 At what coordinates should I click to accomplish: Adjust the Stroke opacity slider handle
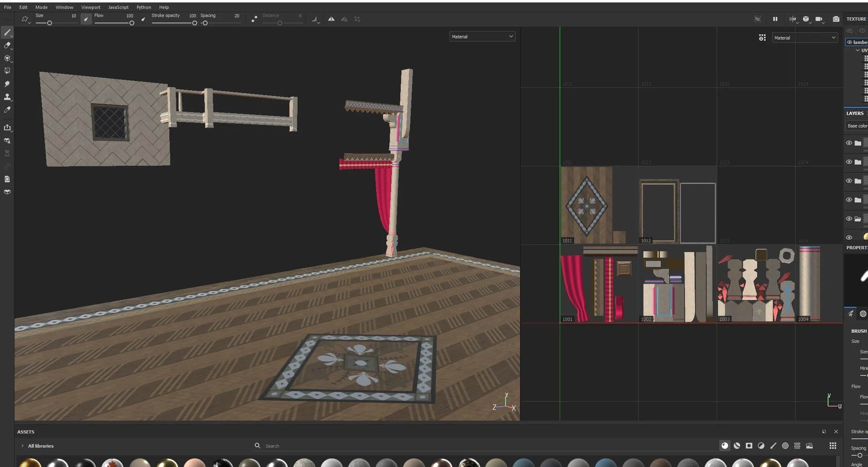click(x=195, y=23)
